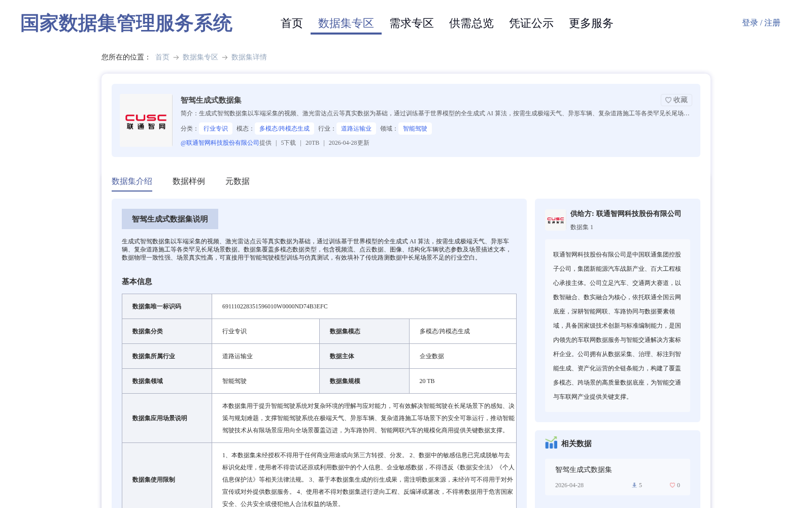Screen dimensions: 812x508
Task: Click the 20 TB table value
Action: coord(427,381)
